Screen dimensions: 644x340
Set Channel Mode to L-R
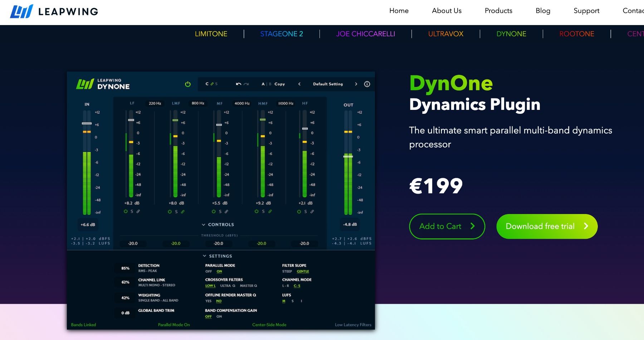coord(286,286)
